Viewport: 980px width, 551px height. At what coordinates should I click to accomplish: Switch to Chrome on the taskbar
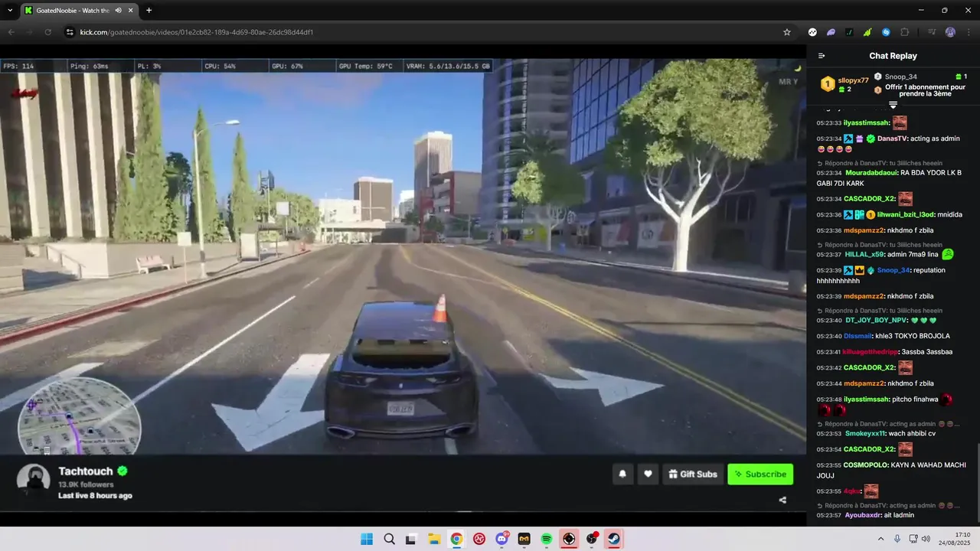(x=456, y=539)
